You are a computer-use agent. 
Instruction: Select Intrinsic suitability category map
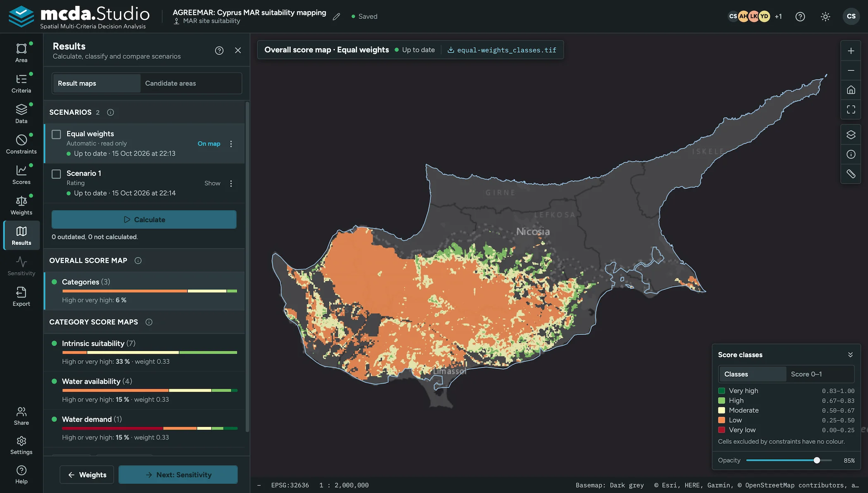pos(145,352)
